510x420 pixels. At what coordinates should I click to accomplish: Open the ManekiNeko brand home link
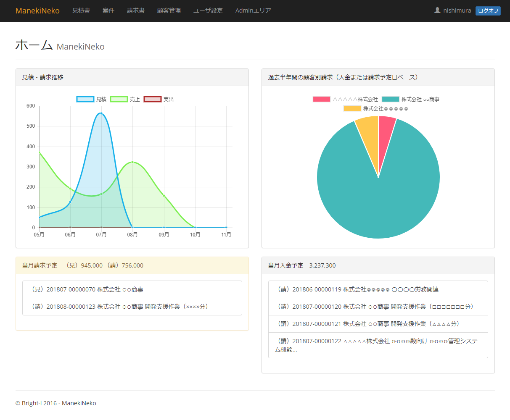coord(37,10)
